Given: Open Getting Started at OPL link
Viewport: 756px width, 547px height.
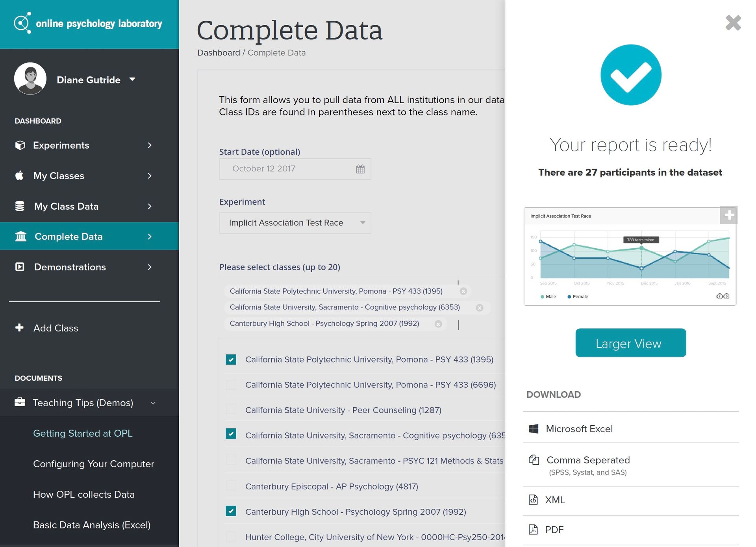Looking at the screenshot, I should 83,434.
